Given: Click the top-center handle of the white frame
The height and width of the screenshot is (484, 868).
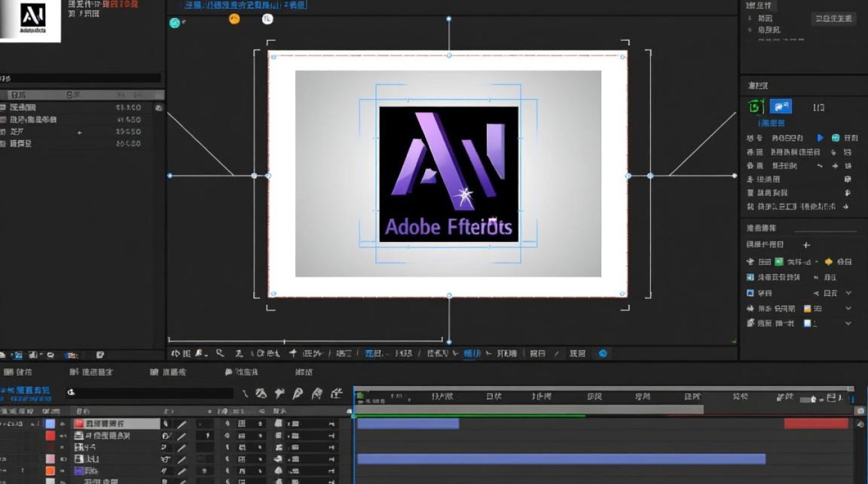Looking at the screenshot, I should point(449,55).
